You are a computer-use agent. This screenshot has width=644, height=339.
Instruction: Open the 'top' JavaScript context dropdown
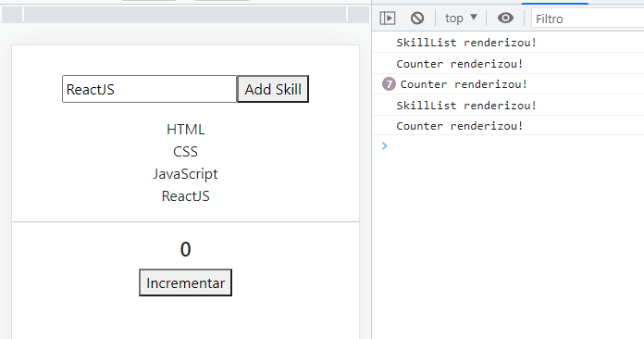(x=461, y=19)
